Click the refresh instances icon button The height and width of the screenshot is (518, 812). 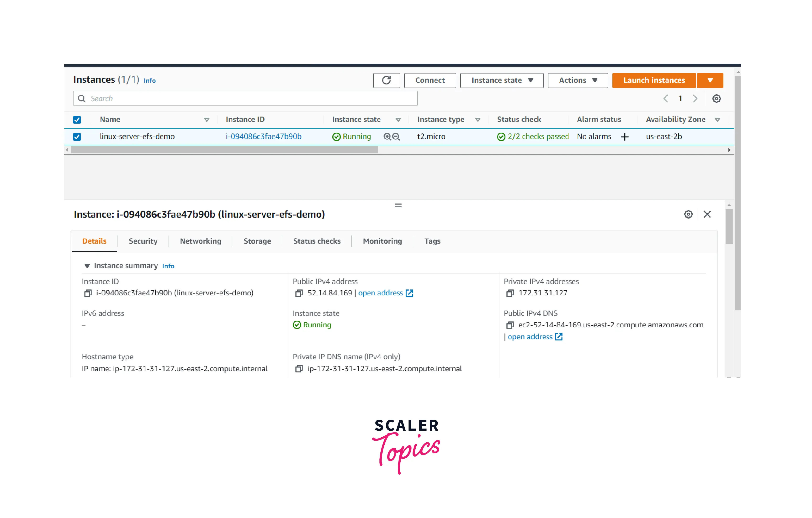click(x=386, y=80)
